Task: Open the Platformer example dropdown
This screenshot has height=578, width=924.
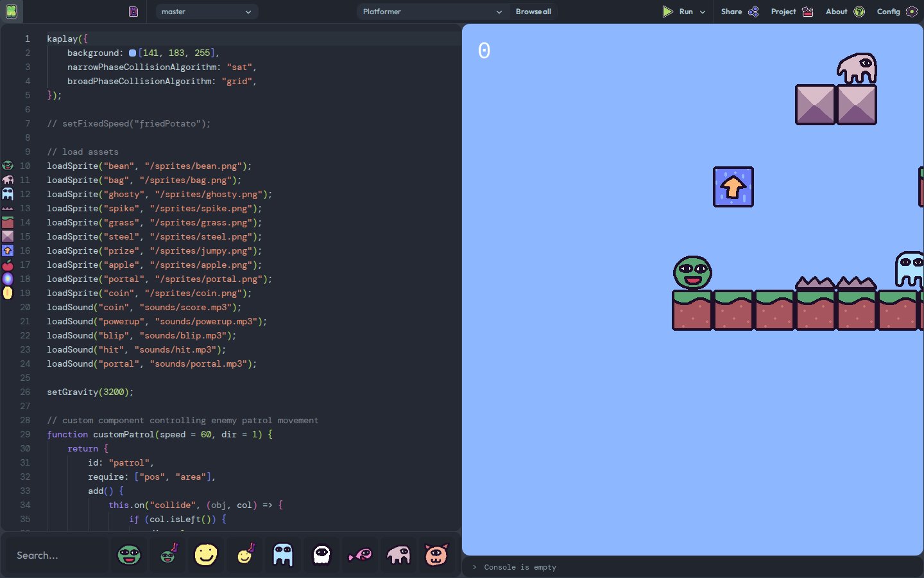Action: coord(433,12)
